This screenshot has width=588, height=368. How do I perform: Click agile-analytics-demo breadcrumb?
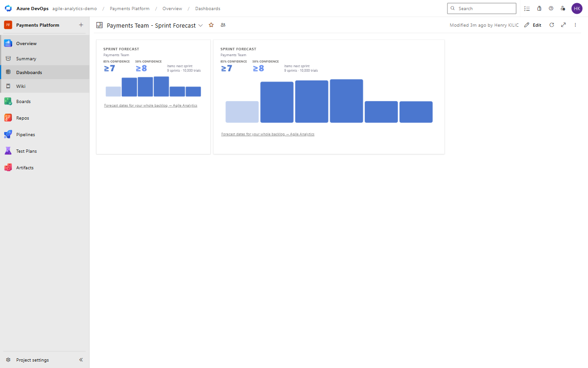click(x=74, y=8)
